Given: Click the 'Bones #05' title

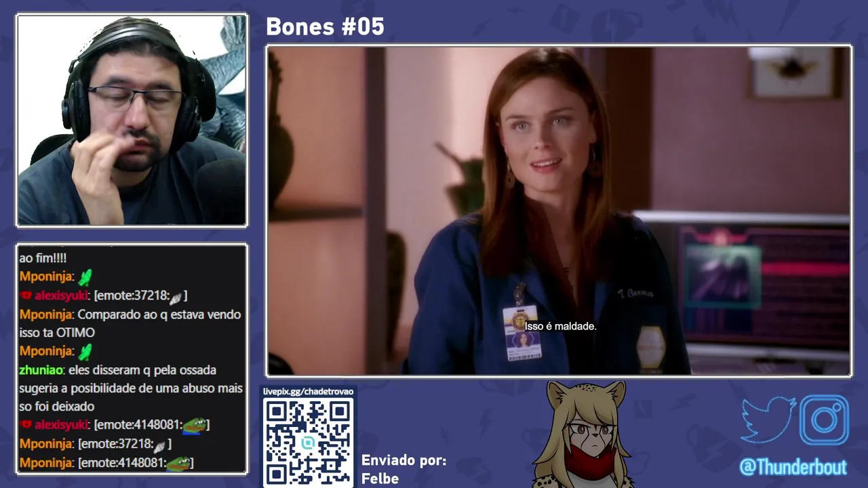Looking at the screenshot, I should click(x=325, y=26).
